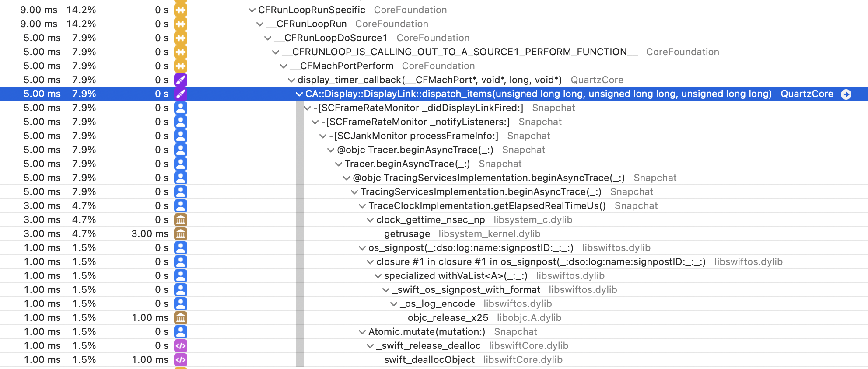Screen dimensions: 868x369
Task: Click the CoreFoundation icon beside __CFRUNLOOP_IS_CALLING_OUT_TO_A_SOURCE1
Action: (x=181, y=52)
